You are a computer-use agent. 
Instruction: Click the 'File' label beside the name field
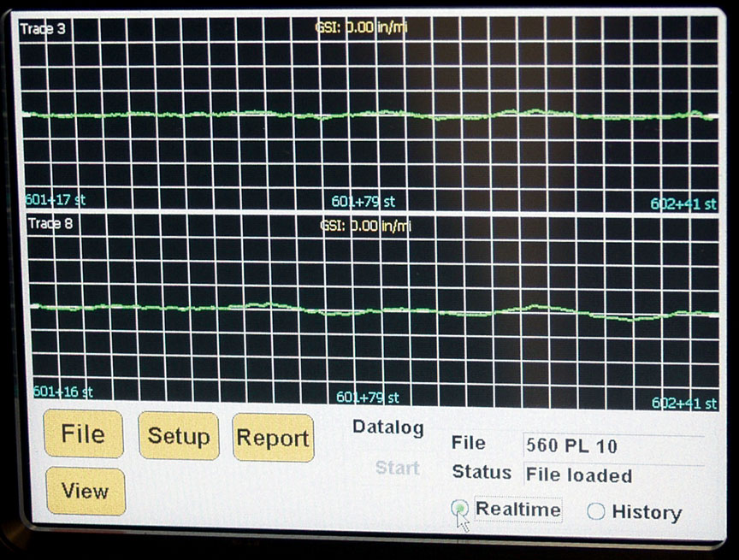point(469,443)
